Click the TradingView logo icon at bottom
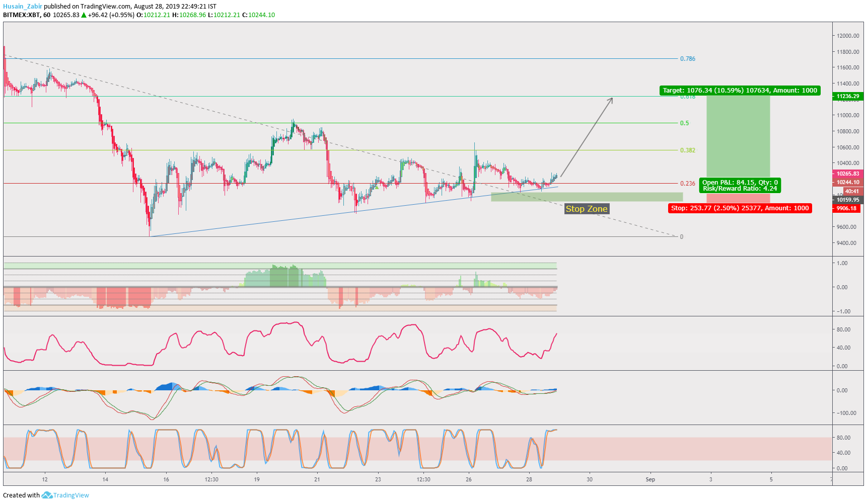This screenshot has width=867, height=504. [47, 495]
